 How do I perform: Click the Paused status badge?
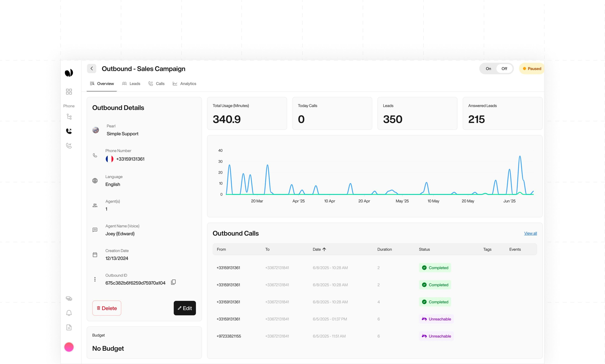(x=532, y=69)
